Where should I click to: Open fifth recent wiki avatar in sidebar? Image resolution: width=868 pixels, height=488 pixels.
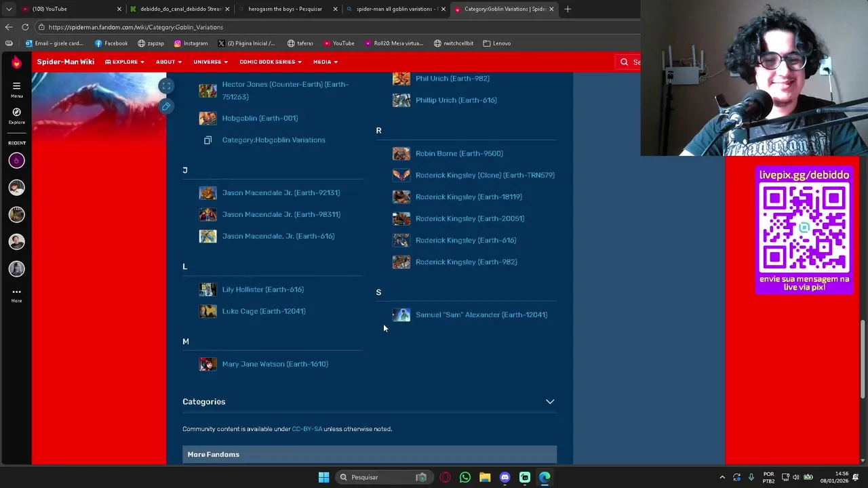coord(17,269)
